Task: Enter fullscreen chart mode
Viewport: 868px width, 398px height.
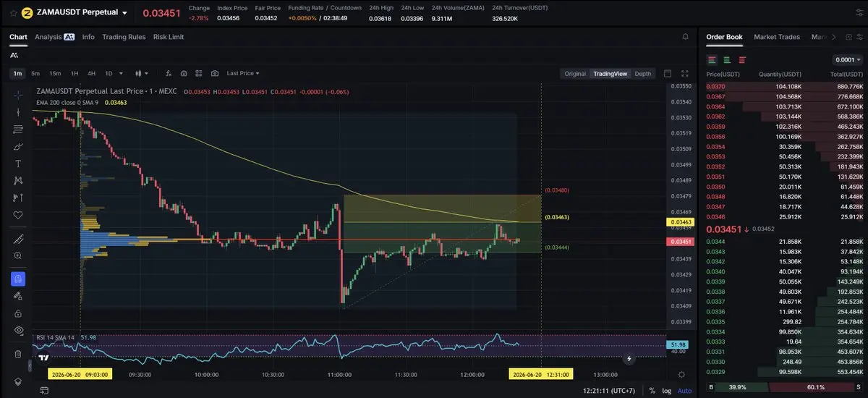Action: 686,73
